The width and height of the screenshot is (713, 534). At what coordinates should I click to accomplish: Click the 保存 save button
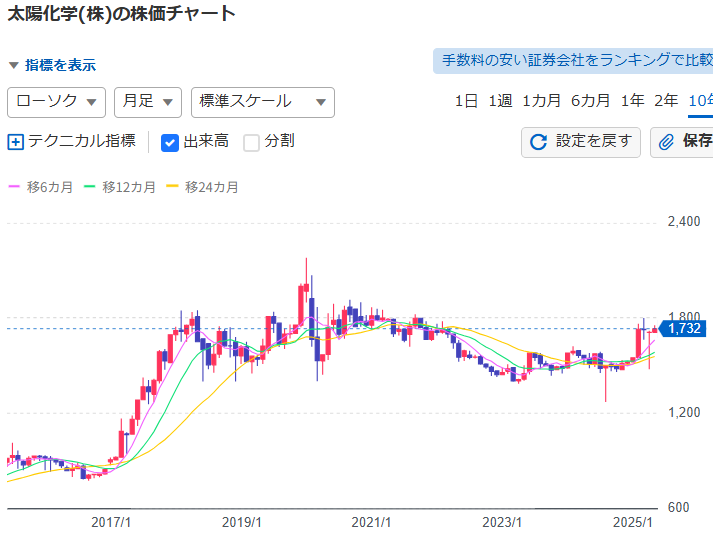tap(682, 142)
